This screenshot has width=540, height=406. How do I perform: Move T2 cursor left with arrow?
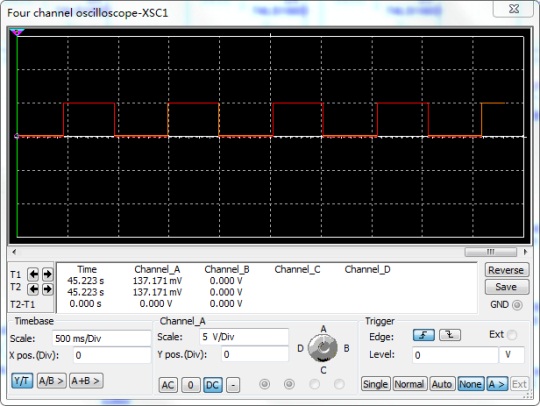click(x=33, y=289)
